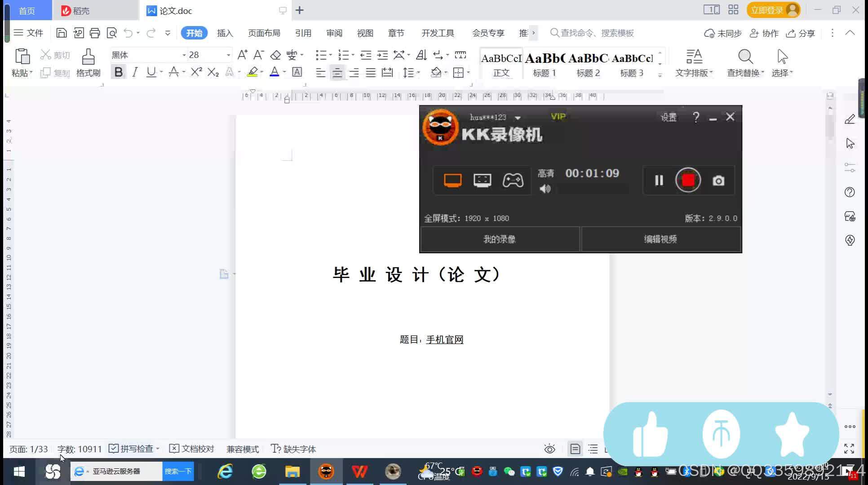Click 编辑视频 in KK录像机
Viewport: 868px width, 485px height.
(x=661, y=239)
